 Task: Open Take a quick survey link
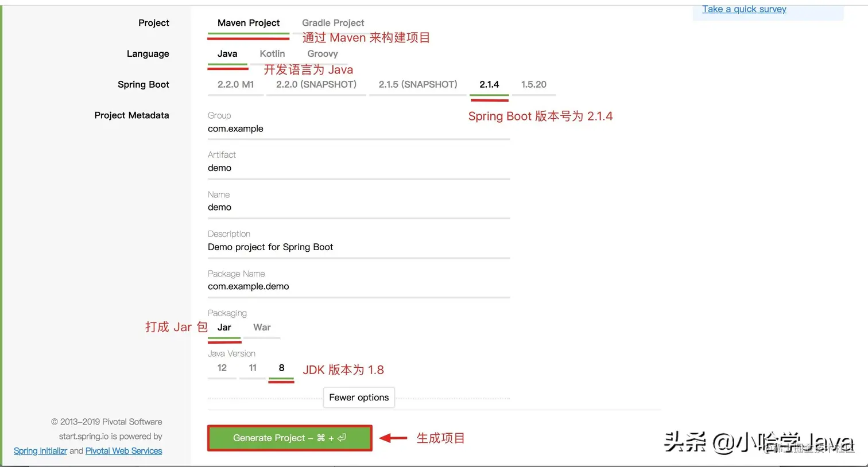745,9
